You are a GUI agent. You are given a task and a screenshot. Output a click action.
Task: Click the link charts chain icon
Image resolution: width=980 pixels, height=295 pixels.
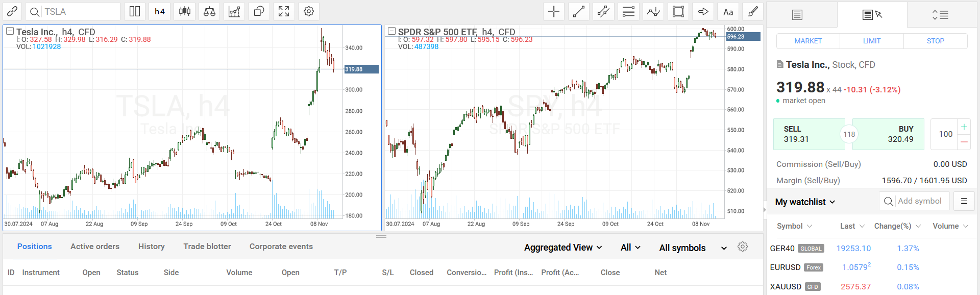(12, 11)
